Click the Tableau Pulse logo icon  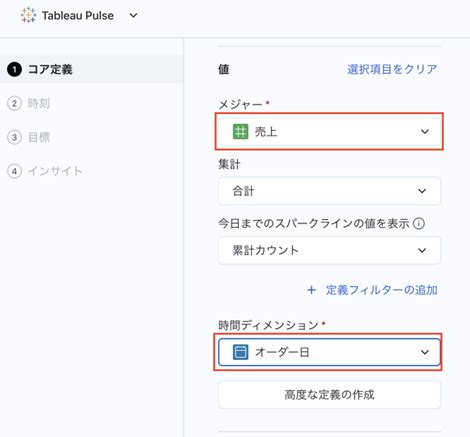28,15
